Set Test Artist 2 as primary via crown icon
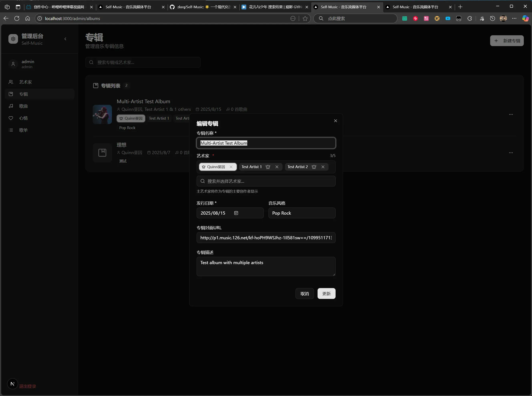The width and height of the screenshot is (532, 396). coord(314,167)
